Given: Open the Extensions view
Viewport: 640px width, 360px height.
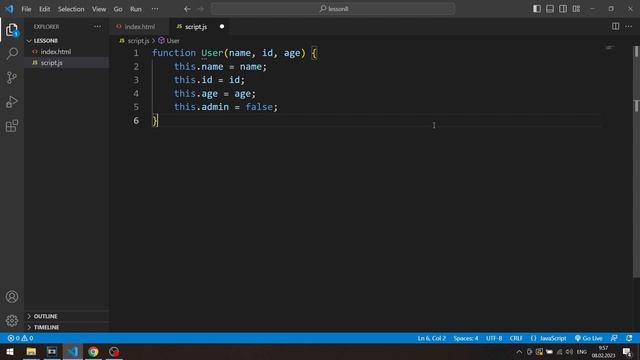Looking at the screenshot, I should point(12,126).
